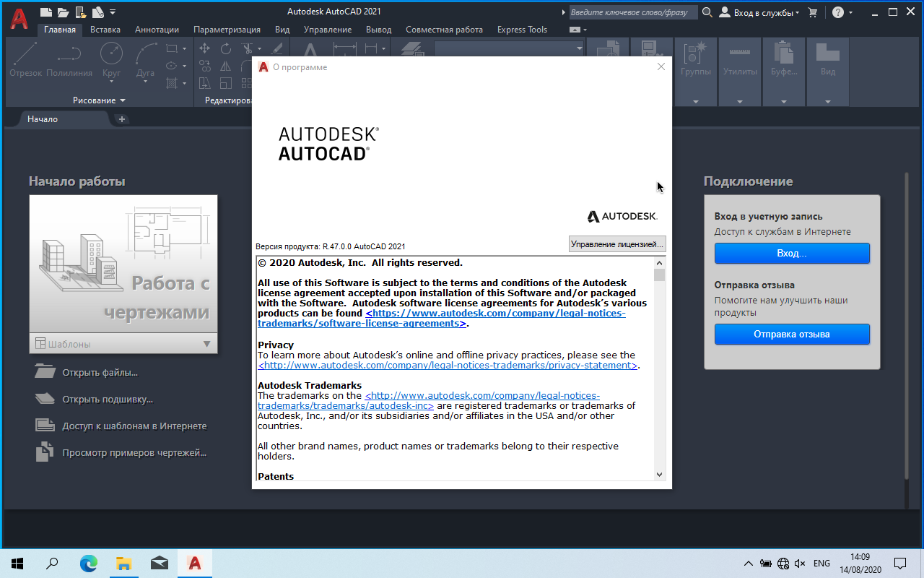924x578 pixels.
Task: Open the software-license-agreements link
Action: point(442,319)
